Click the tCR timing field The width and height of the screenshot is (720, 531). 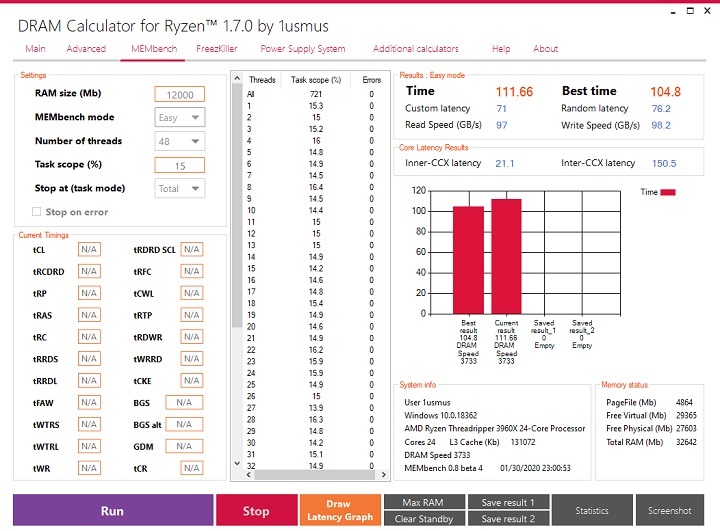[x=191, y=468]
